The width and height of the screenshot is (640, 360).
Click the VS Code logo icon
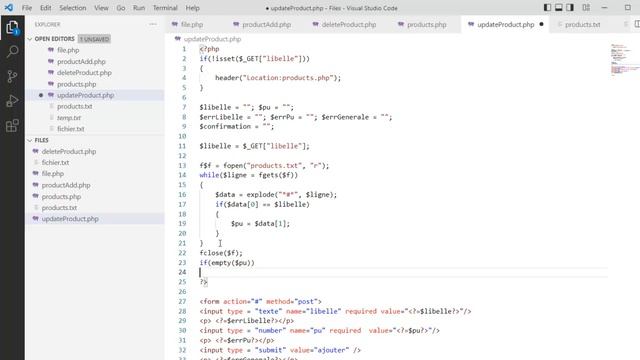(x=9, y=8)
